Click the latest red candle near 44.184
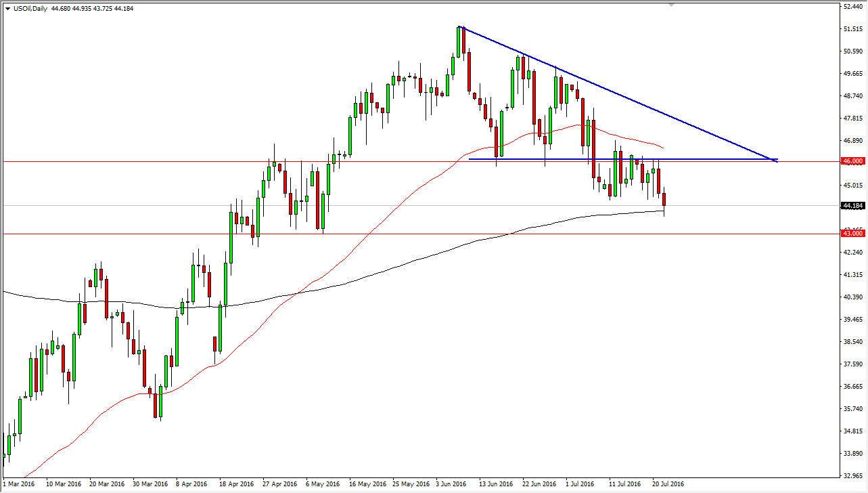 pos(664,199)
